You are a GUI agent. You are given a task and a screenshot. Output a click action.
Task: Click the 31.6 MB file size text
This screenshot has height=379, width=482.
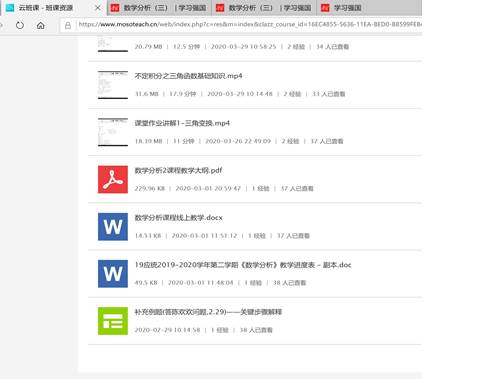point(147,94)
